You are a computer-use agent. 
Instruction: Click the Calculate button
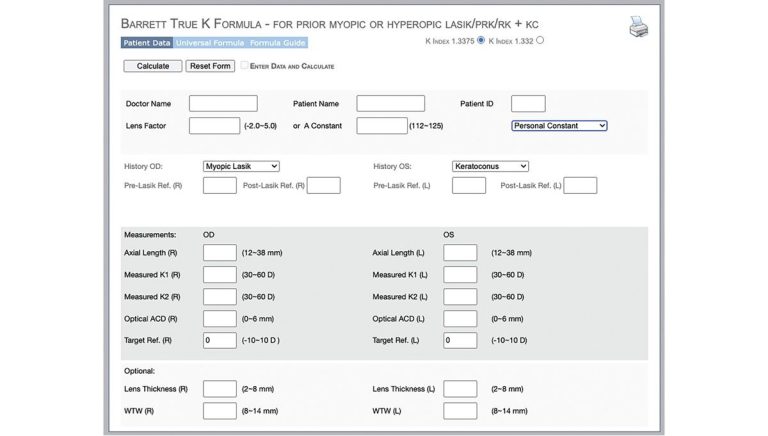[x=153, y=66]
